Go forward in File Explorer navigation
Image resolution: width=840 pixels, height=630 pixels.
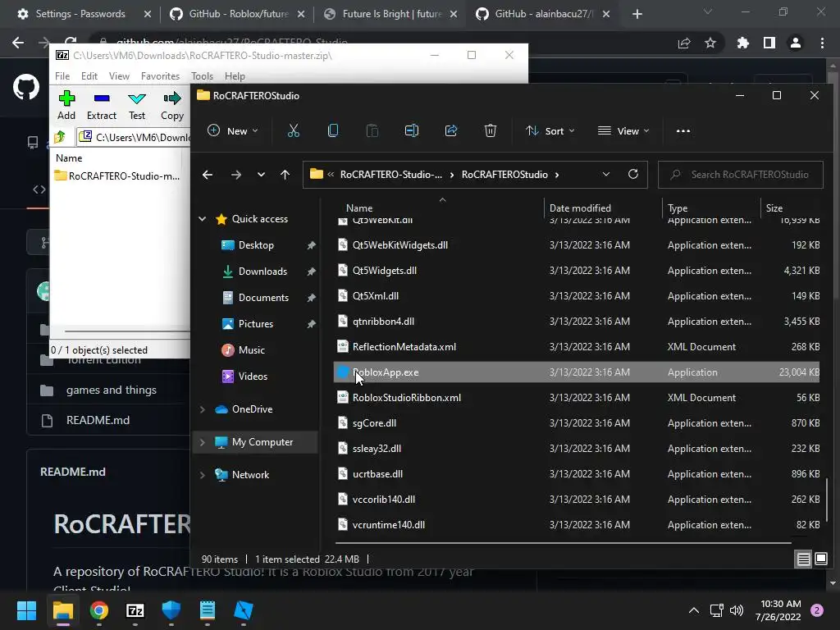235,175
